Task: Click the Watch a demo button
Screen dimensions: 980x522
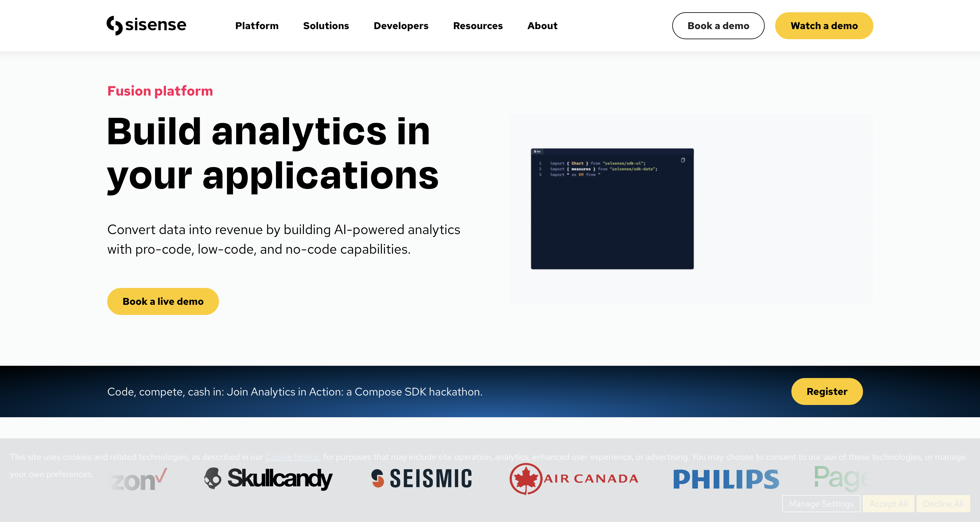Action: pos(824,26)
